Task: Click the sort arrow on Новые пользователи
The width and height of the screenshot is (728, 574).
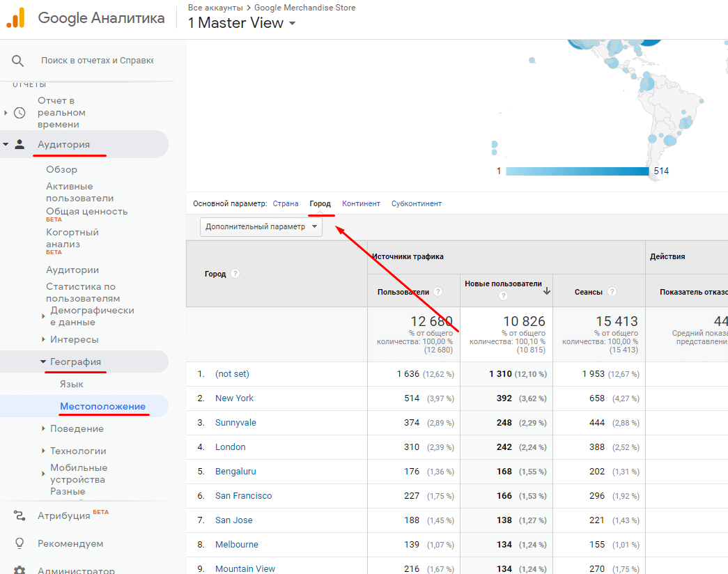Action: pos(547,290)
